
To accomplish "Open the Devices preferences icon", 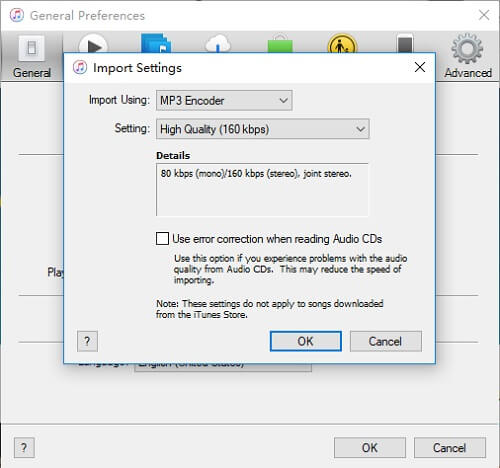I will (405, 43).
